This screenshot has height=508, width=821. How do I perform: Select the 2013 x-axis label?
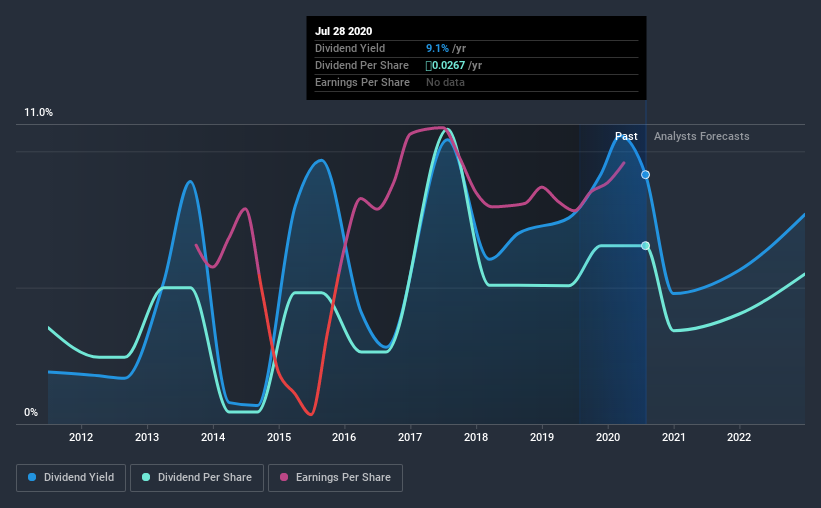[147, 437]
